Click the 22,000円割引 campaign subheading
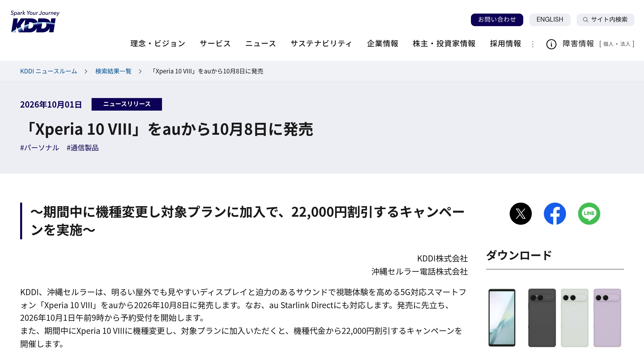 click(x=247, y=221)
